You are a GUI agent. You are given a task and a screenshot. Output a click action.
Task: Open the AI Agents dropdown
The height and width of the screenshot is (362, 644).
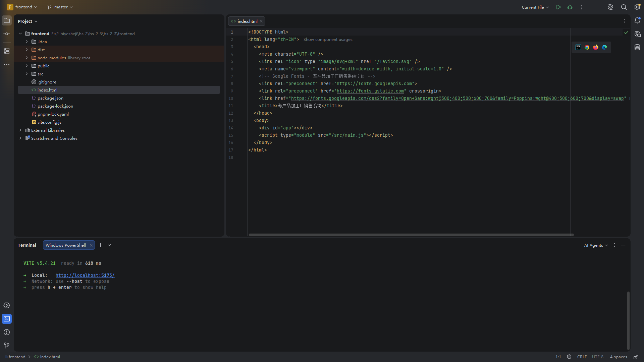tap(596, 245)
